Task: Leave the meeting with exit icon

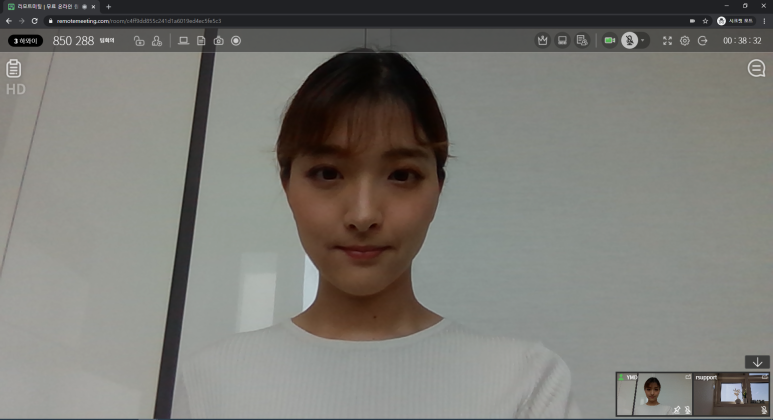Action: [703, 41]
